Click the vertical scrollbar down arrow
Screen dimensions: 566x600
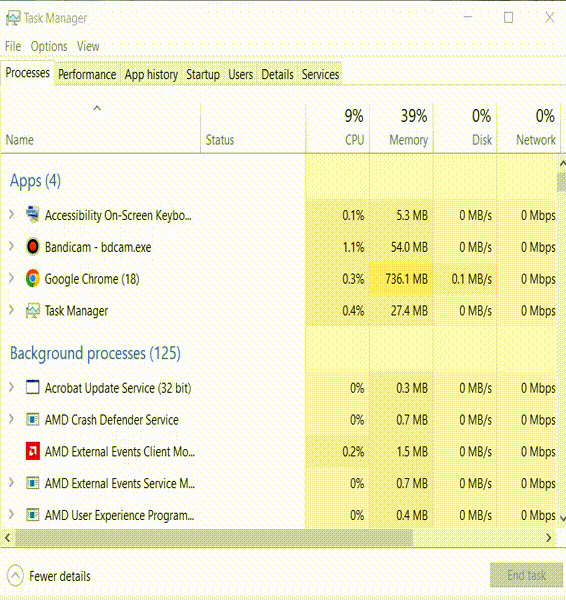pyautogui.click(x=562, y=518)
